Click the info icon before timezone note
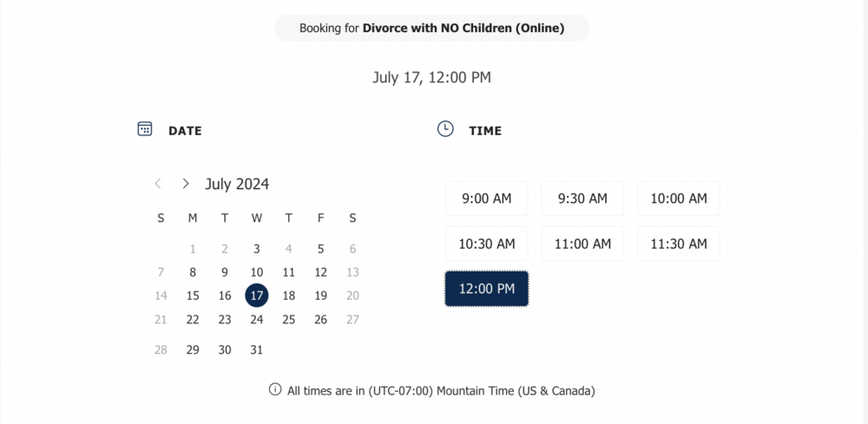The width and height of the screenshot is (868, 424). tap(275, 389)
